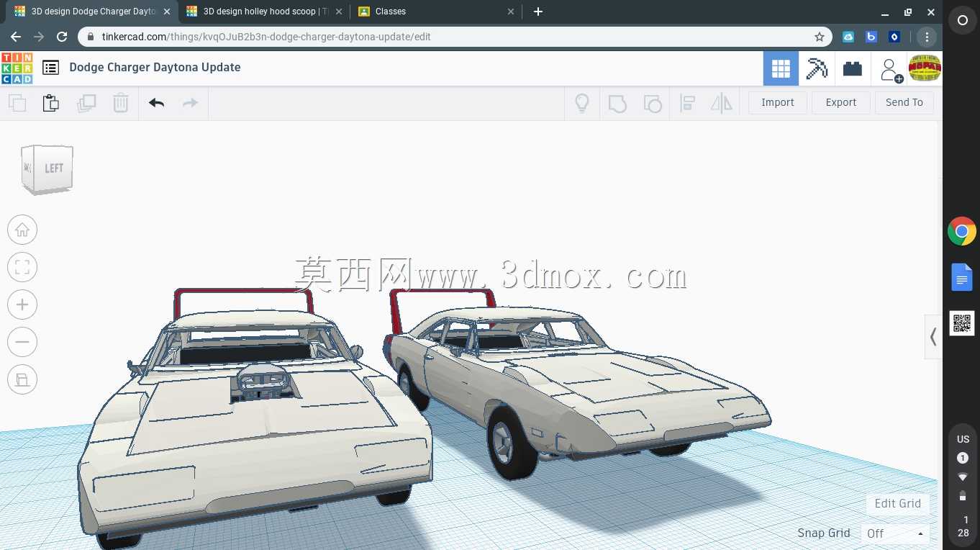Image resolution: width=980 pixels, height=550 pixels.
Task: Zoom in with the plus icon
Action: (22, 305)
